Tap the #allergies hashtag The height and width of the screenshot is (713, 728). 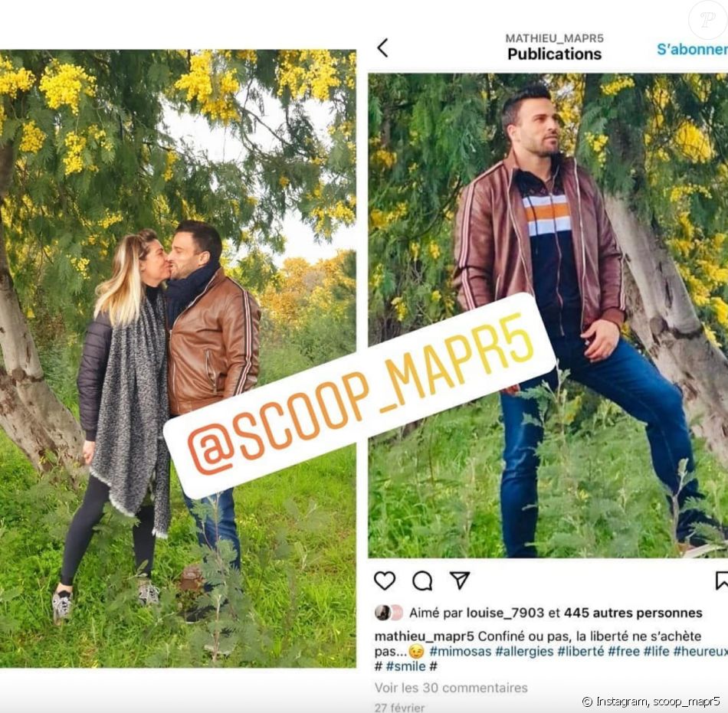coord(524,651)
